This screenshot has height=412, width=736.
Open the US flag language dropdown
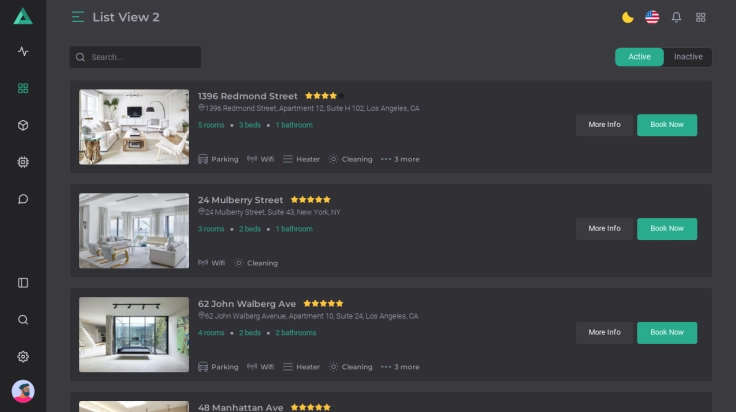click(652, 17)
